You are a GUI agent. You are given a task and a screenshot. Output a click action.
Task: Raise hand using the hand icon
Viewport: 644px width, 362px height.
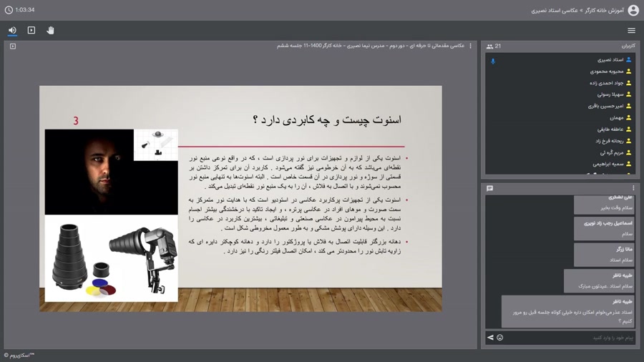pyautogui.click(x=50, y=30)
